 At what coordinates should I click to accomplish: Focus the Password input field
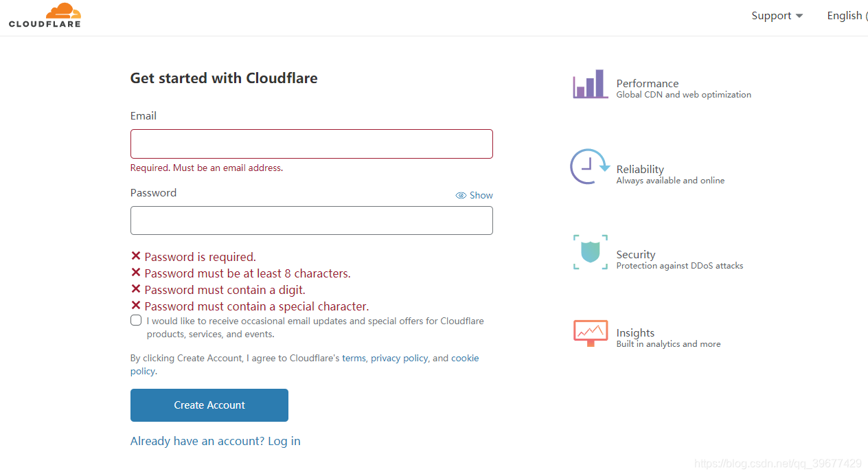pyautogui.click(x=312, y=220)
